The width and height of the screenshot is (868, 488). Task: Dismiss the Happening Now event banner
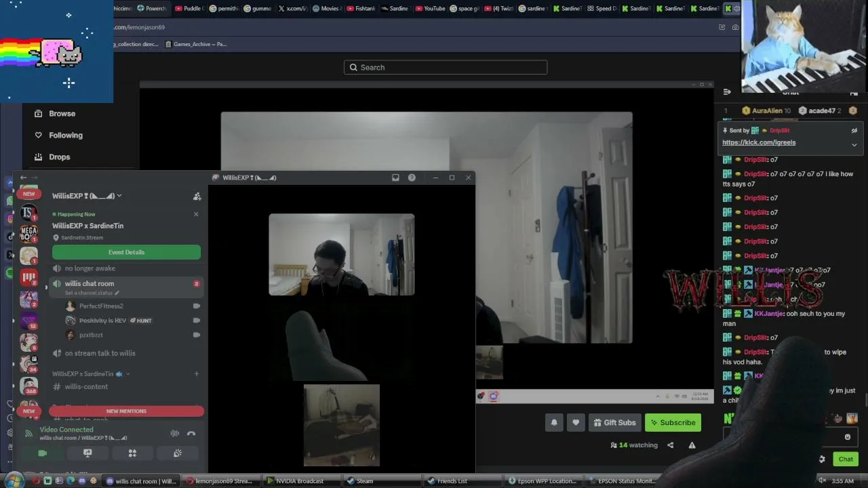click(196, 214)
